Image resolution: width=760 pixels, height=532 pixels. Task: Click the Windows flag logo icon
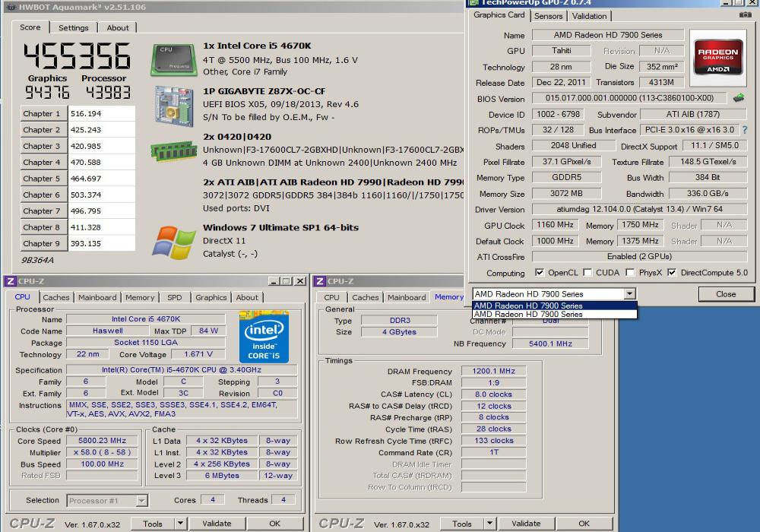pyautogui.click(x=173, y=242)
